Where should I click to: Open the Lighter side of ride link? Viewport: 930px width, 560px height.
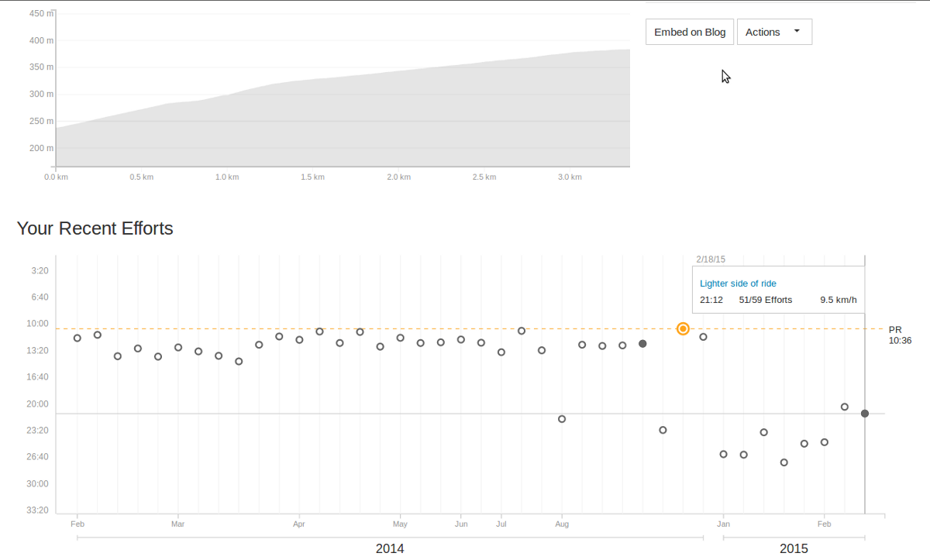738,283
